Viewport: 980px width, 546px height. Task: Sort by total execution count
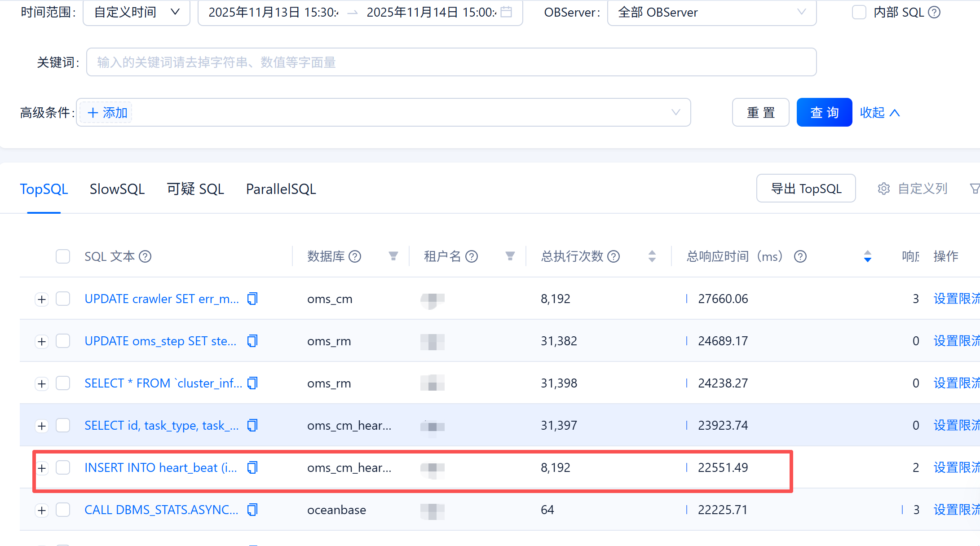[x=652, y=256]
